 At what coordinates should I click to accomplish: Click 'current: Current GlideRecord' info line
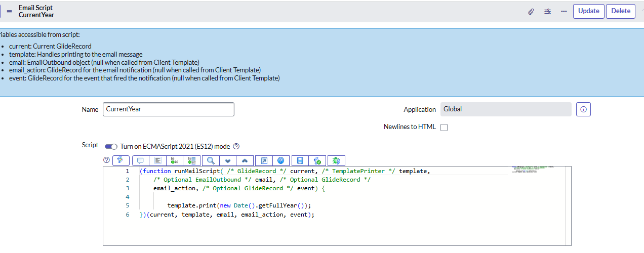[50, 47]
